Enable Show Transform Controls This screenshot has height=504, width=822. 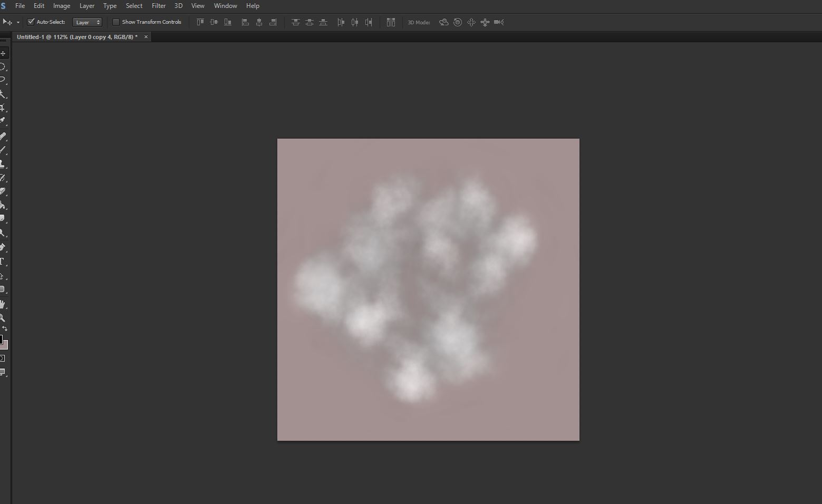116,22
